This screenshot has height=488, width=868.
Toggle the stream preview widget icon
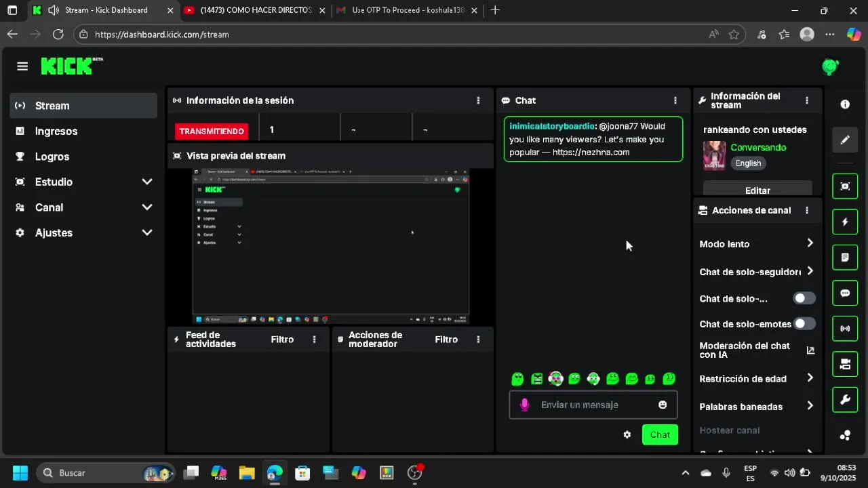(845, 186)
